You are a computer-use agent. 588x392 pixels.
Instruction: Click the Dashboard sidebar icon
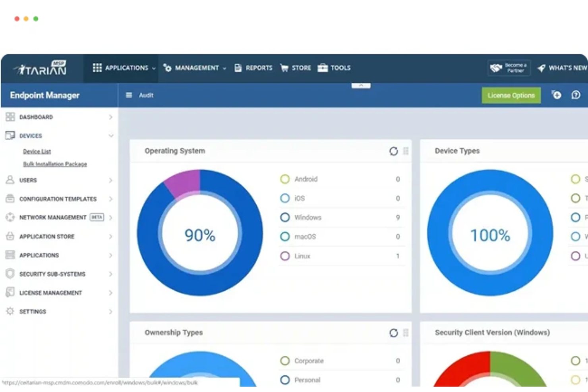point(10,117)
